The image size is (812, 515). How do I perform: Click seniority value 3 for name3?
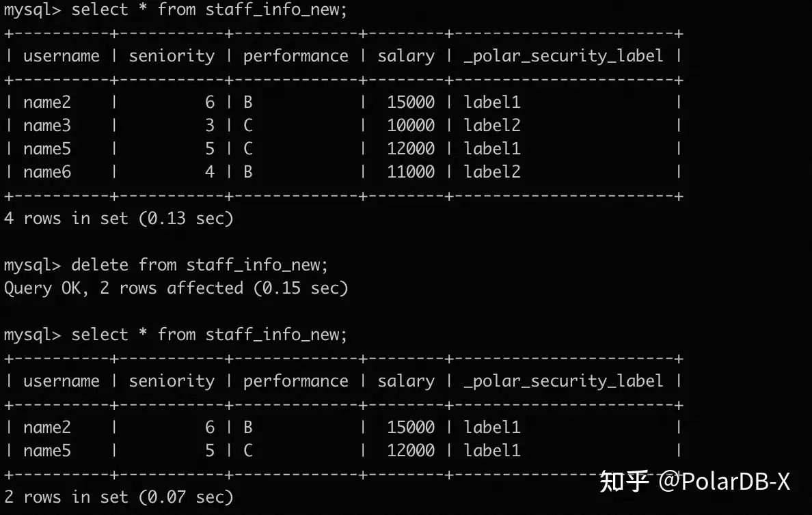pyautogui.click(x=210, y=126)
